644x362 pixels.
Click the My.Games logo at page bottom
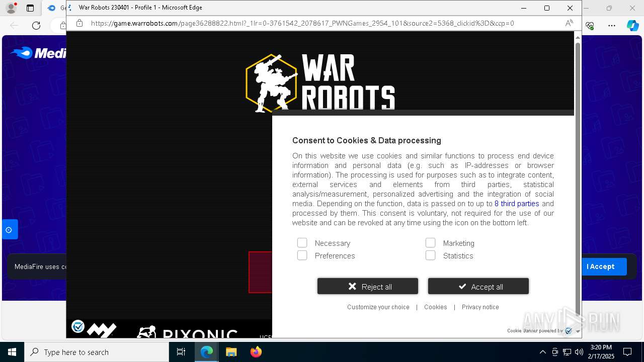point(102,330)
